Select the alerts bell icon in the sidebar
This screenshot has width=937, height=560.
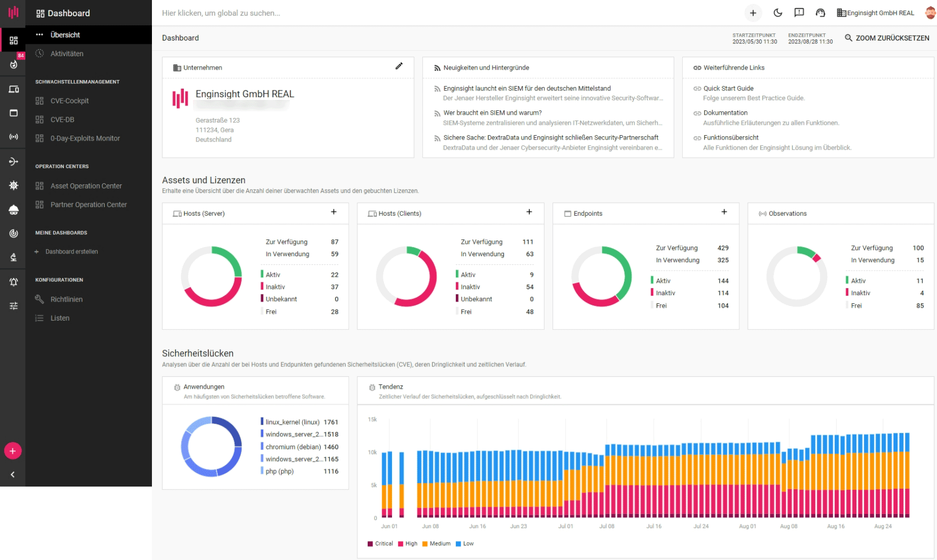tap(13, 281)
